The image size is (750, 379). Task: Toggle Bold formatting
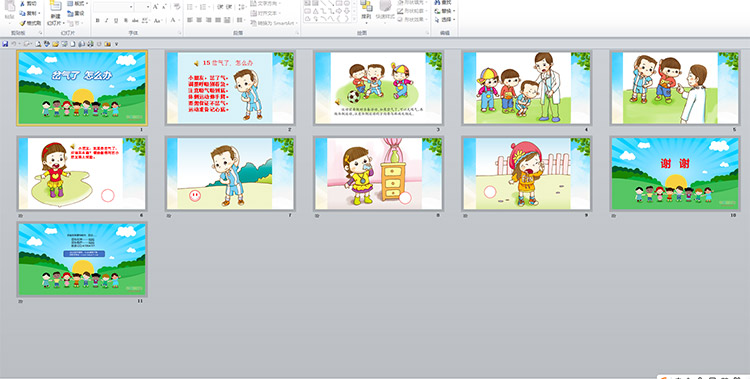(98, 21)
